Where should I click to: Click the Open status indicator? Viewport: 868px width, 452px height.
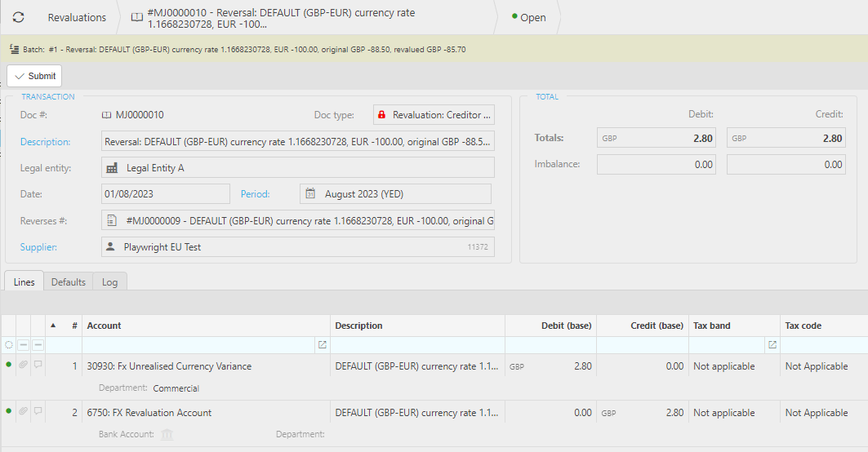(x=529, y=18)
